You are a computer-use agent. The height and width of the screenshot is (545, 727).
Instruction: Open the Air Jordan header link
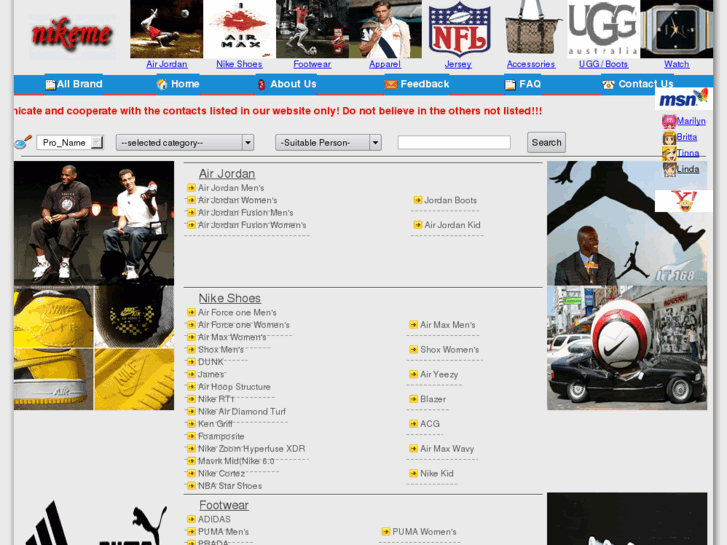click(167, 64)
